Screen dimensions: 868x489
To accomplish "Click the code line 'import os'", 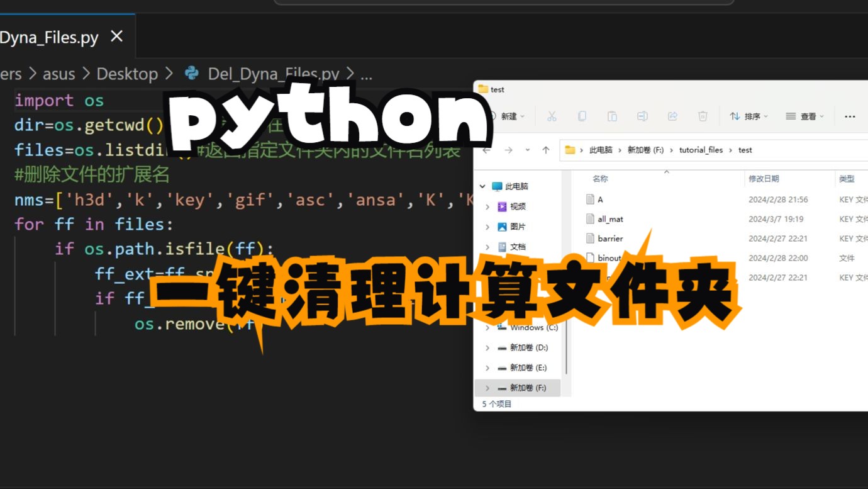I will 59,101.
